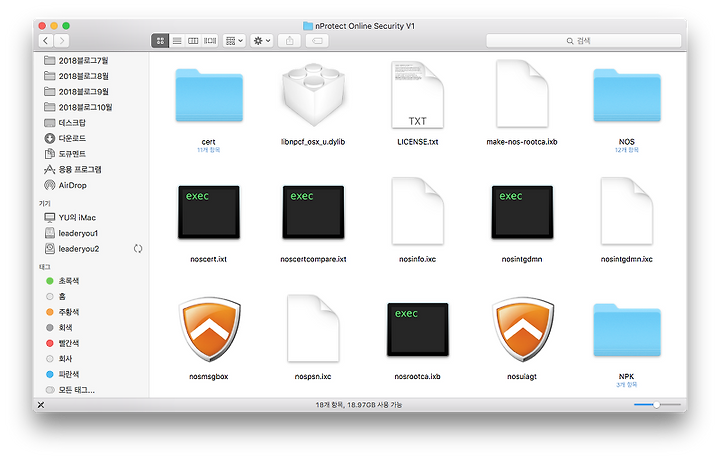This screenshot has height=460, width=720.
Task: Switch to icon view
Action: 160,41
